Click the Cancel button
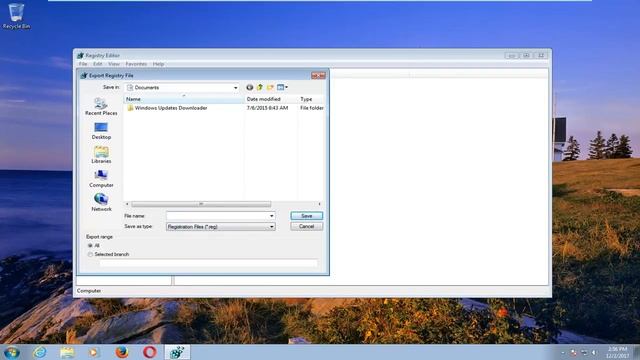This screenshot has height=360, width=640. 307,227
